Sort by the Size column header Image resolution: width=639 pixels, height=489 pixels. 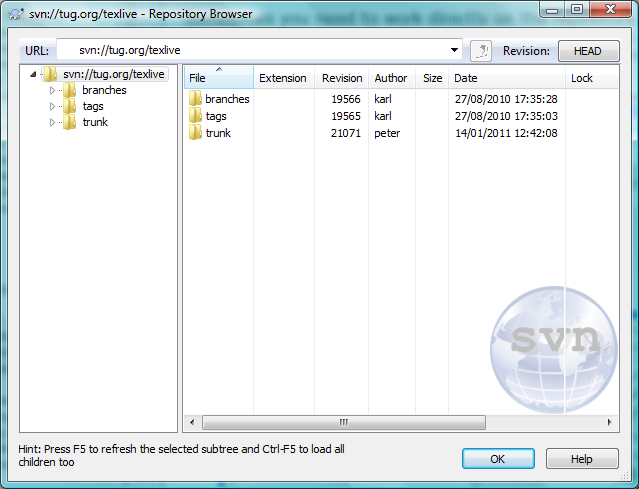pyautogui.click(x=432, y=78)
